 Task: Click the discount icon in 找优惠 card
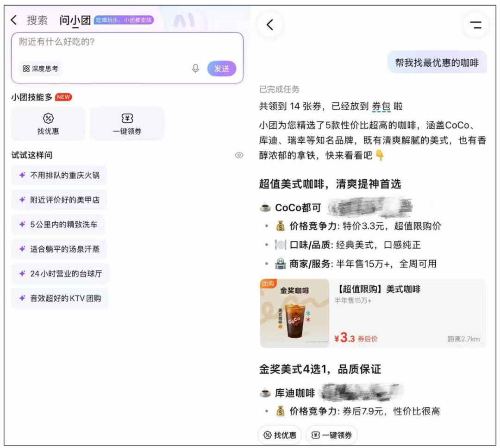pyautogui.click(x=48, y=118)
